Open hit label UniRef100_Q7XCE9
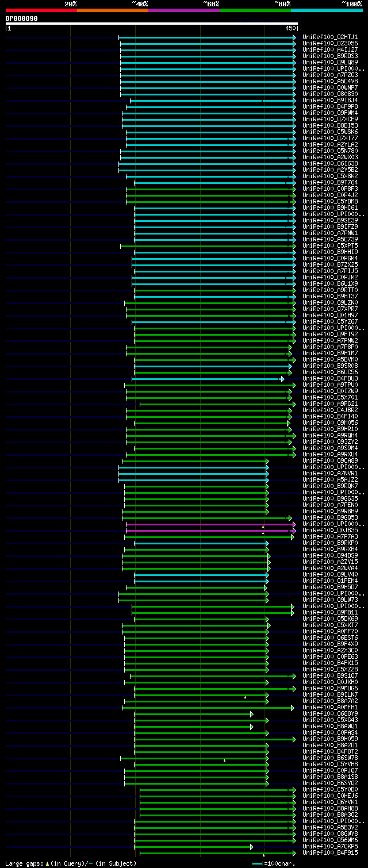368x868 pixels. pyautogui.click(x=330, y=120)
